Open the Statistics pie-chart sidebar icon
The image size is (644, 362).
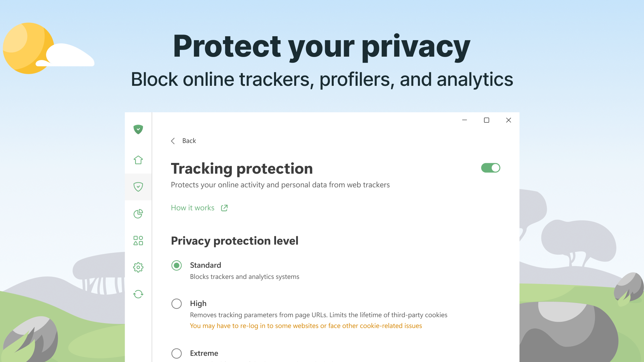pos(138,214)
